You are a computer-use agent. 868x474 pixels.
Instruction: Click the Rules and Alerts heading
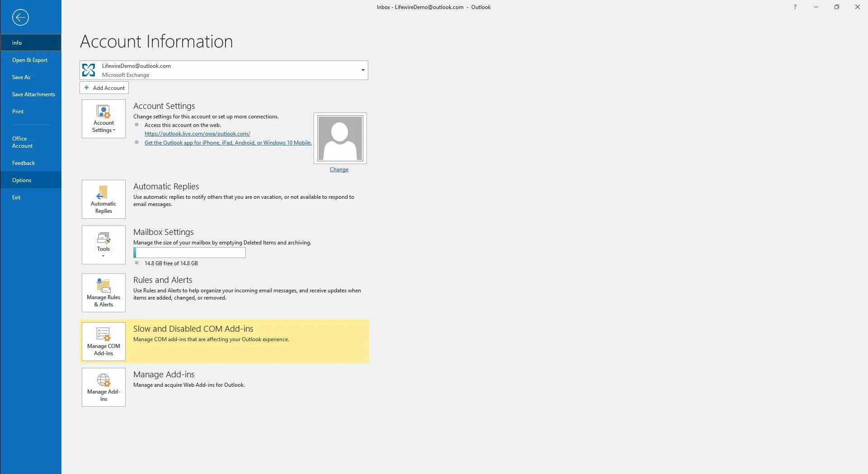(x=163, y=280)
